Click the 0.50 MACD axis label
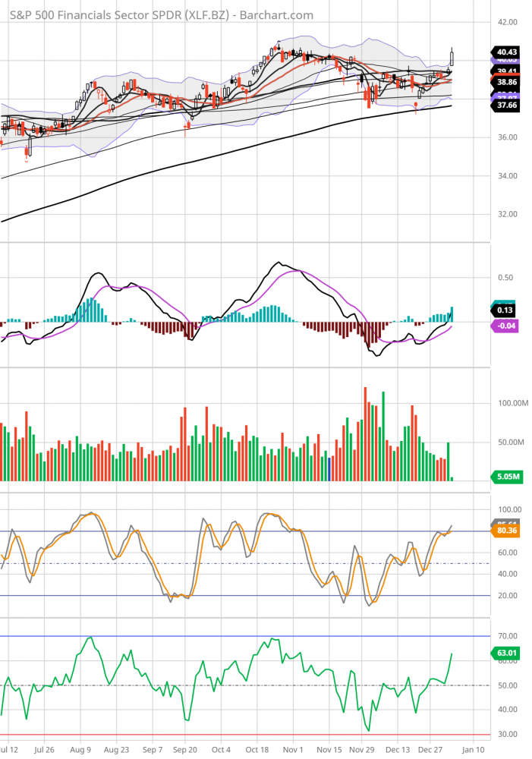Screen dimensions: 532x759 click(505, 278)
